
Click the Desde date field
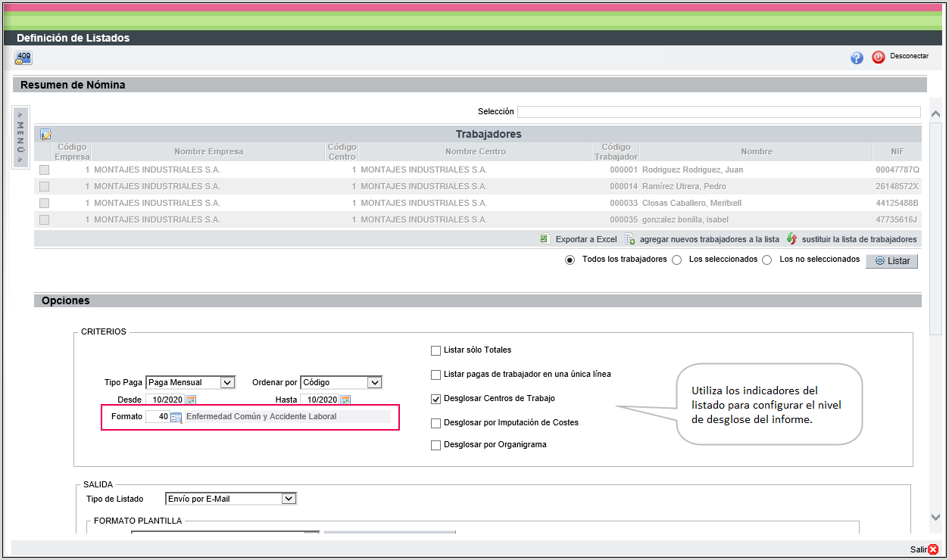pos(165,400)
